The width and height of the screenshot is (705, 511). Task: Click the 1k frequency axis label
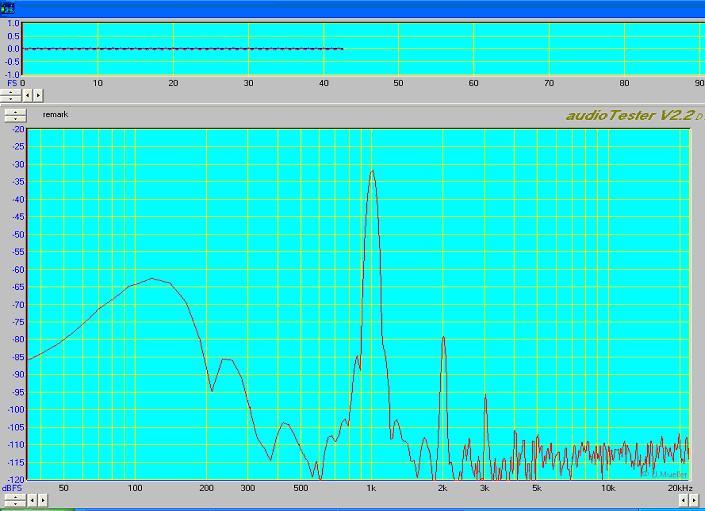[x=371, y=488]
